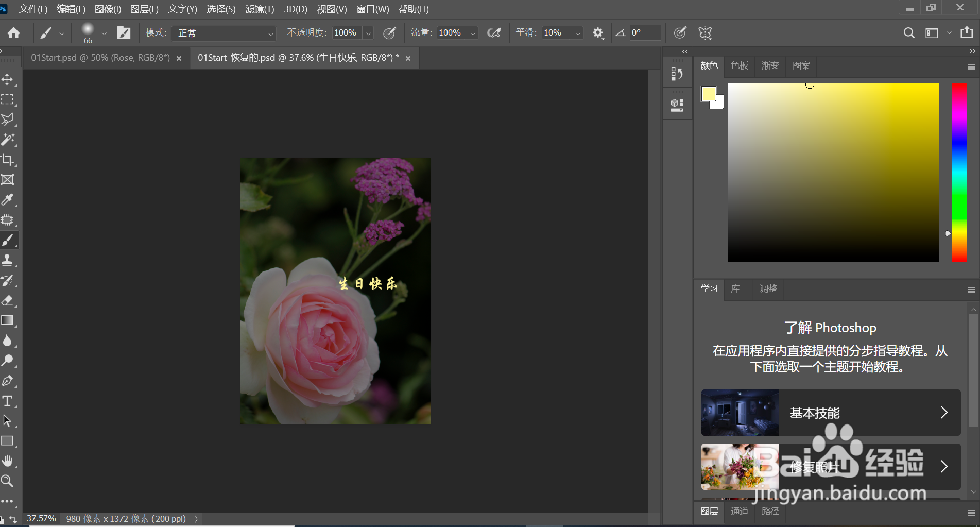Click the brush angle input field
Image resolution: width=980 pixels, height=527 pixels.
pos(645,33)
